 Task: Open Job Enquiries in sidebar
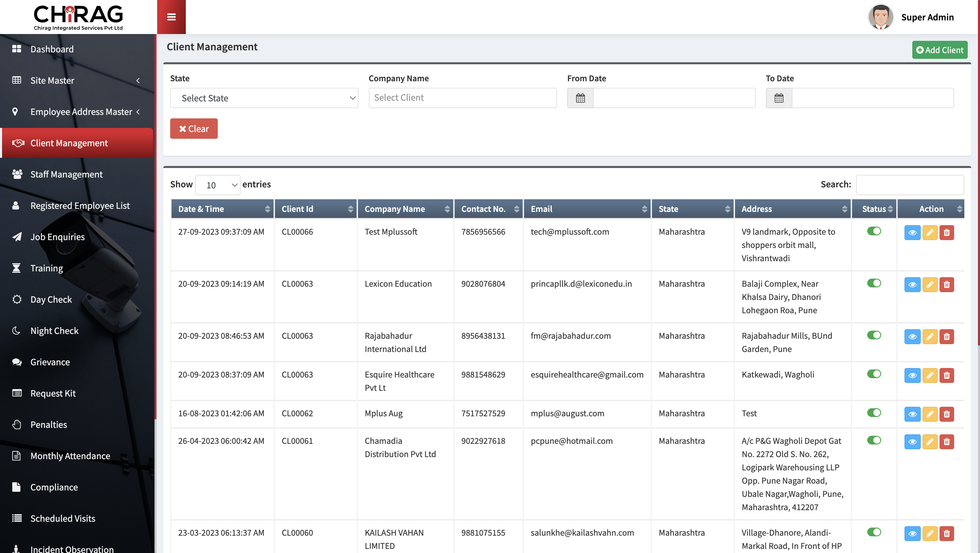tap(77, 237)
